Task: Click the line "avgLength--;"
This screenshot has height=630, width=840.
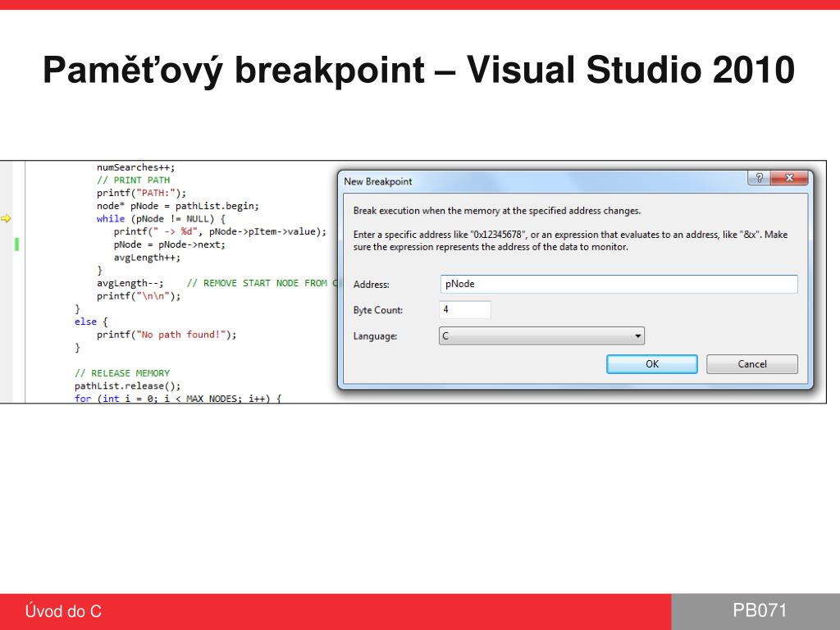Action: pyautogui.click(x=130, y=283)
